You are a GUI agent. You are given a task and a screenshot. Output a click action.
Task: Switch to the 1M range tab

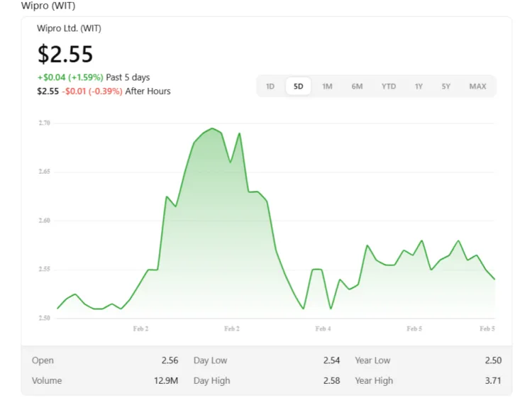tap(327, 87)
